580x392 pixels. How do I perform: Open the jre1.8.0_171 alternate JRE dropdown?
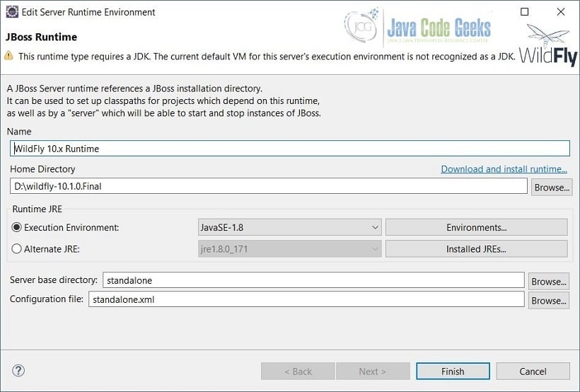(x=289, y=249)
